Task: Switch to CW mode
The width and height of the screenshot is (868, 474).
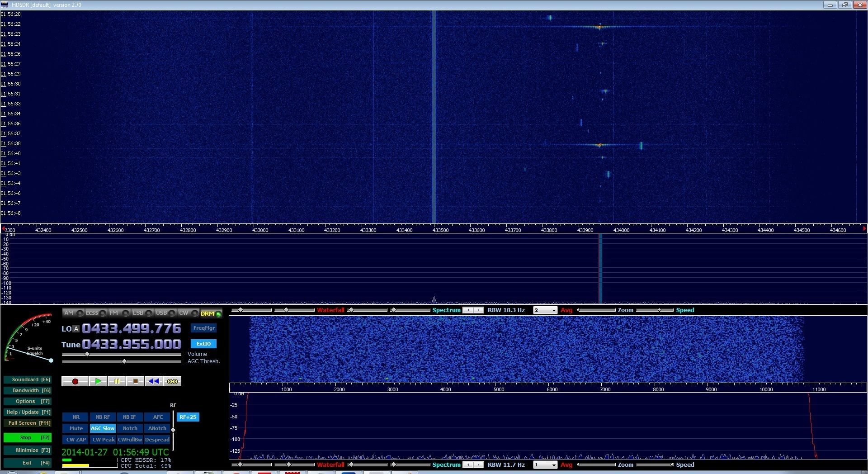Action: tap(188, 313)
